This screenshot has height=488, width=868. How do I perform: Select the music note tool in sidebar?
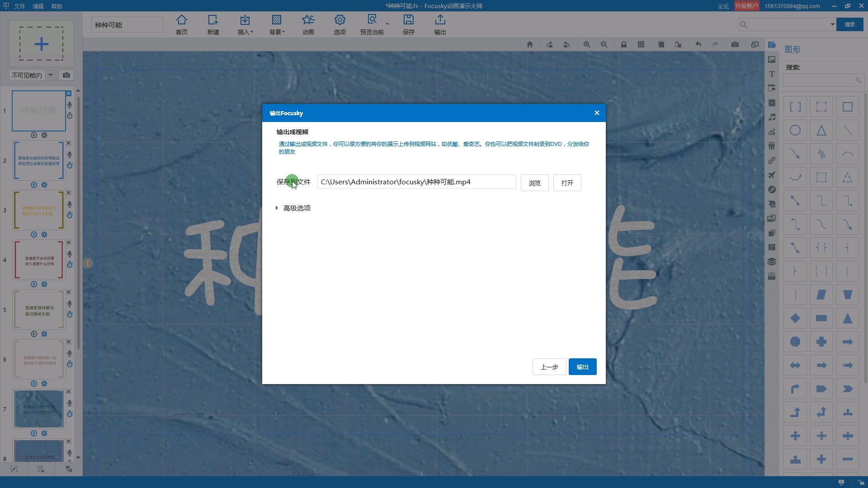tap(772, 117)
